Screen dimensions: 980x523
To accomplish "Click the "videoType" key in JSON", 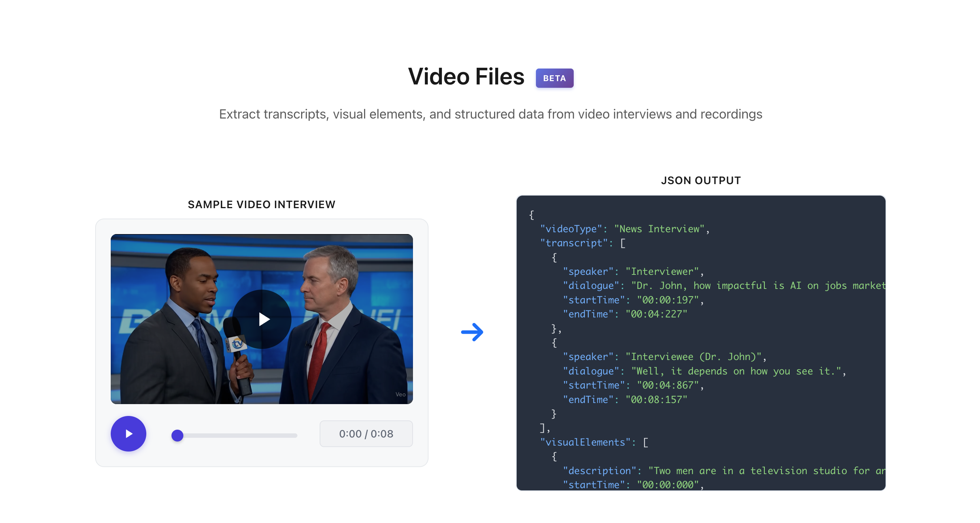I will [571, 229].
